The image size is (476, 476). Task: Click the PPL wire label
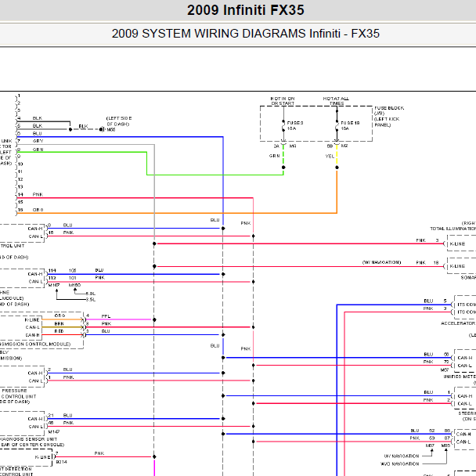106,316
